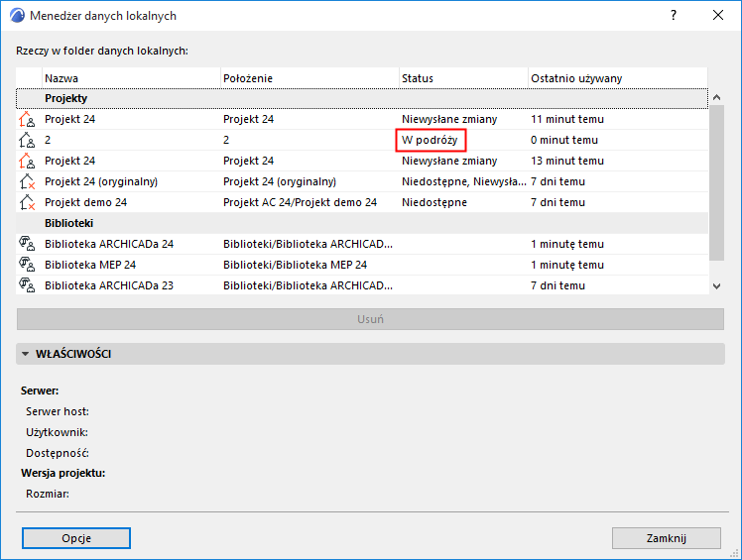
Task: Select the name cell of project 2
Action: point(48,140)
